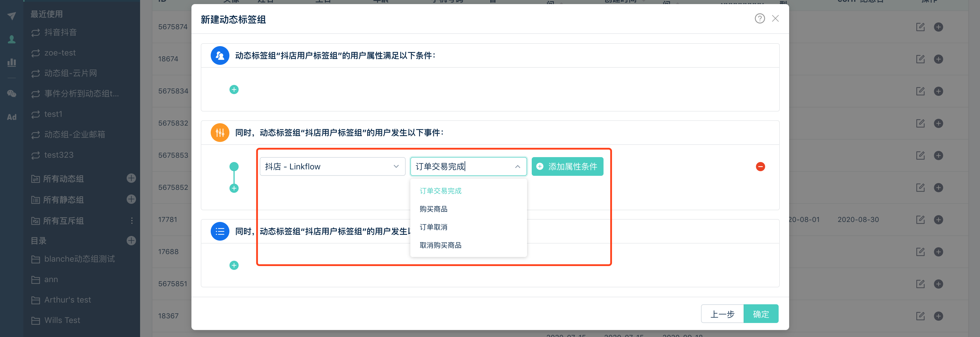Click plus icon next to 所有动态组
Image resolution: width=980 pixels, height=337 pixels.
pyautogui.click(x=131, y=178)
